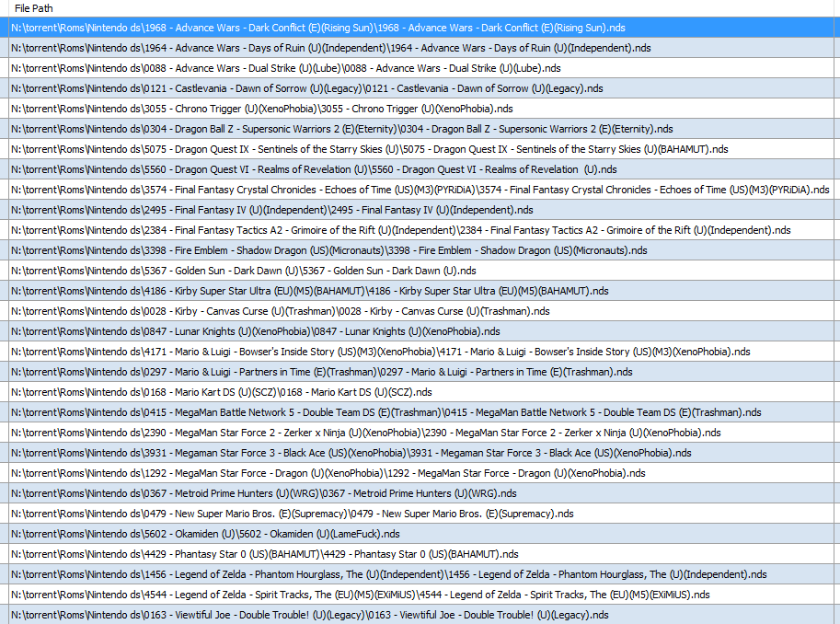The height and width of the screenshot is (624, 840).
Task: Select the Chrono Trigger row
Action: coord(421,109)
